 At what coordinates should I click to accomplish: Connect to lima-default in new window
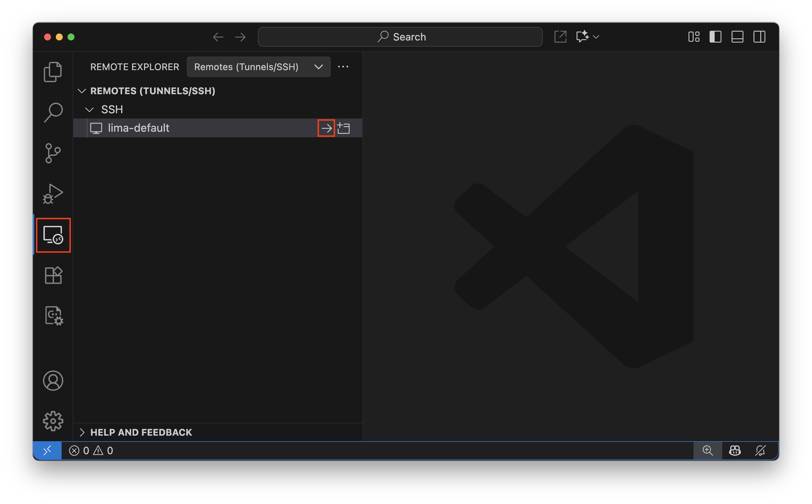click(343, 128)
